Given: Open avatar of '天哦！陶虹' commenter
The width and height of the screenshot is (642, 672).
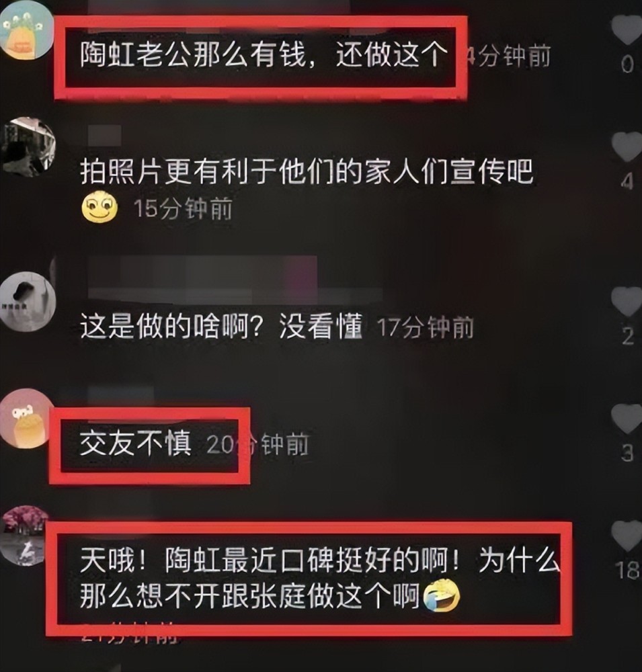Looking at the screenshot, I should (25, 536).
